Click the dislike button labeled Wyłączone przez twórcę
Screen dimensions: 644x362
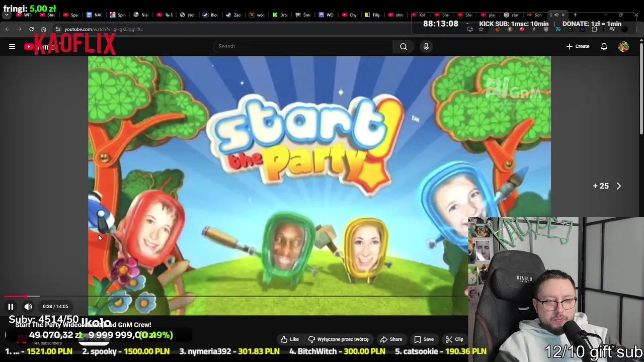(x=338, y=339)
